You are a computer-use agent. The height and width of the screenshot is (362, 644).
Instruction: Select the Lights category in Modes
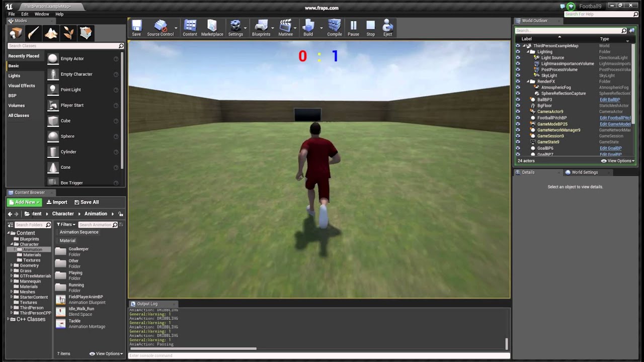tap(14, 76)
